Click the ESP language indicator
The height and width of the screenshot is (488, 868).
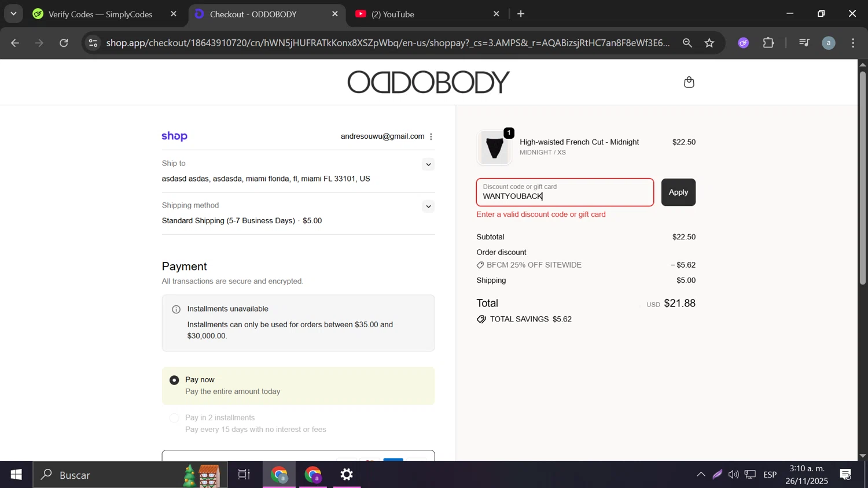(x=770, y=475)
